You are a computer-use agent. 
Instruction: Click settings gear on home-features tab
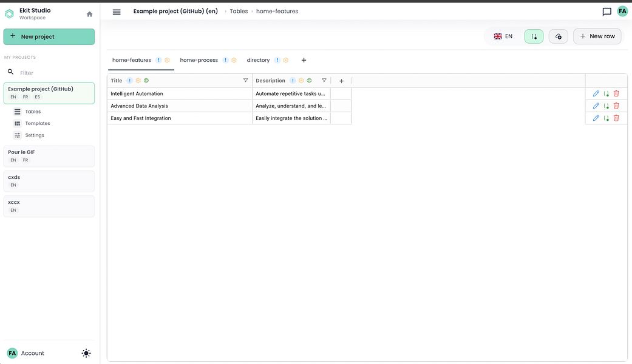(x=167, y=60)
